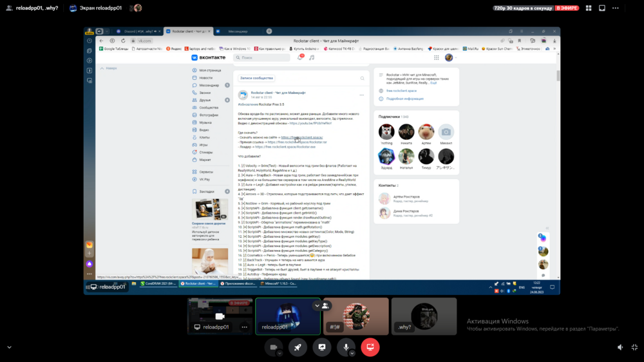
Task: Open the rocket activities button
Action: (298, 347)
